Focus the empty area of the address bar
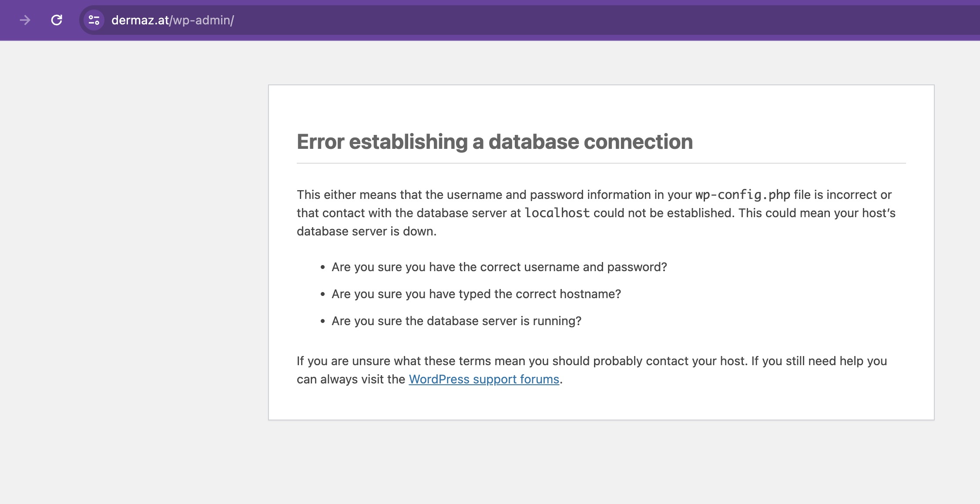 pyautogui.click(x=609, y=20)
